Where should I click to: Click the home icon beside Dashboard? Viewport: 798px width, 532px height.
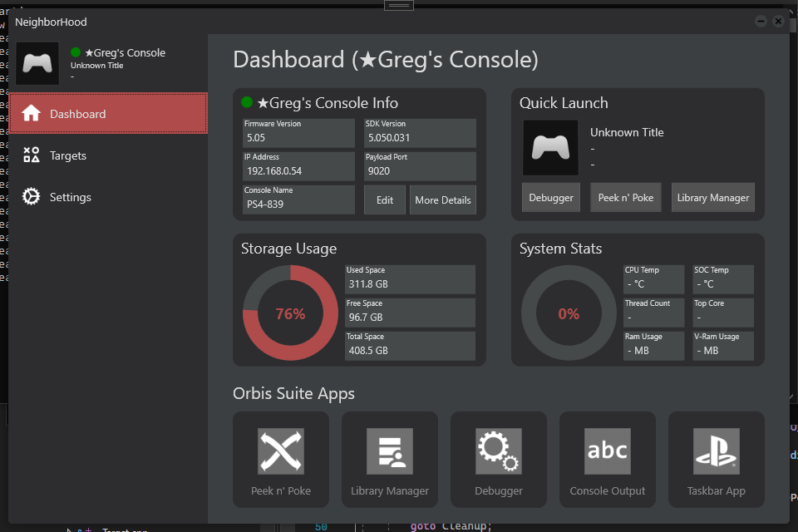pyautogui.click(x=31, y=113)
